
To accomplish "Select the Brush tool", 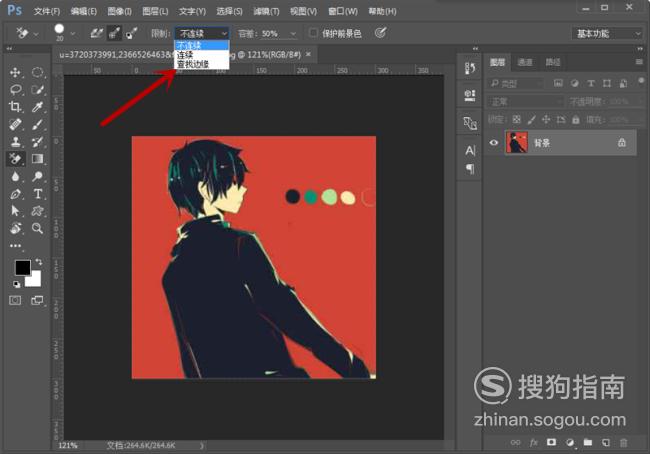I will [37, 124].
